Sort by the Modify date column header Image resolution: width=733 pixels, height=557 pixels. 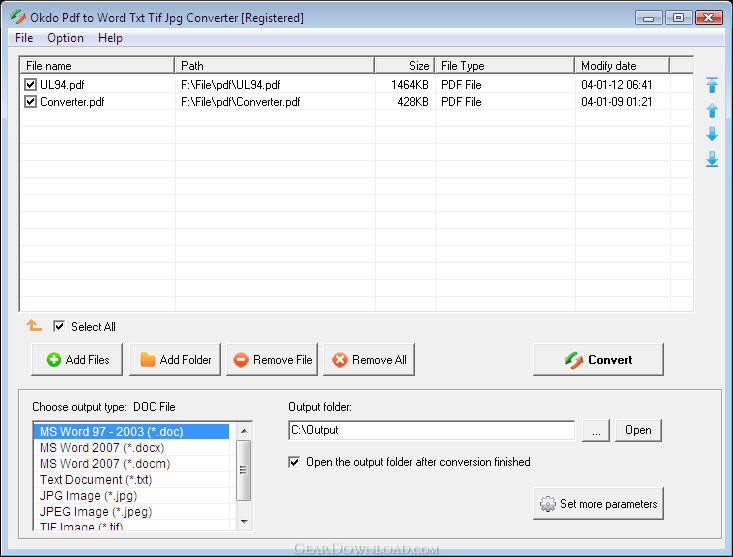click(x=622, y=65)
